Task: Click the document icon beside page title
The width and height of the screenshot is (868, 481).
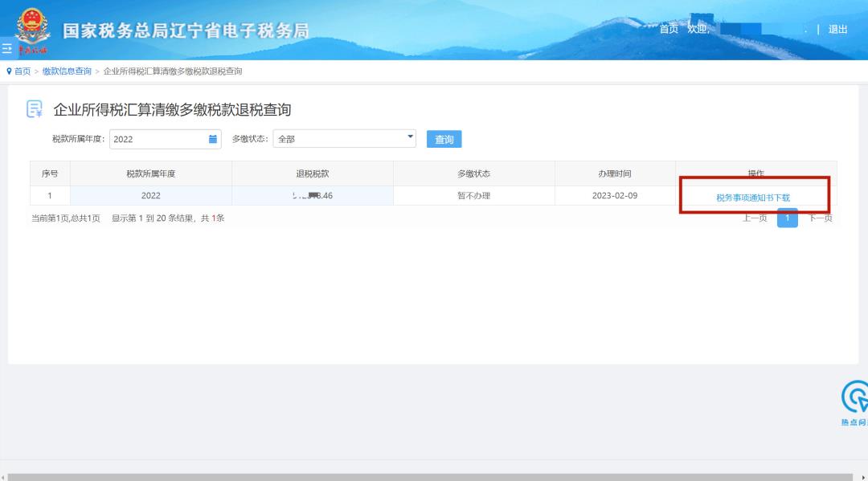Action: pyautogui.click(x=35, y=110)
